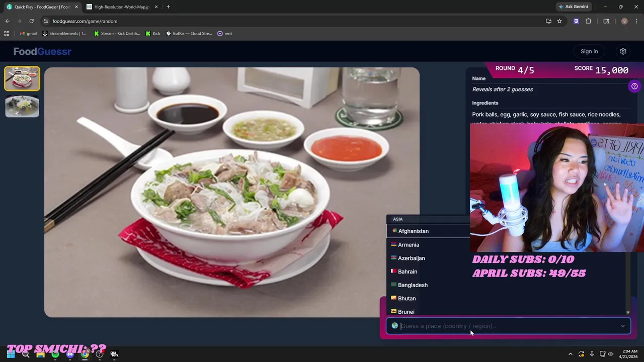Click the country list scrollbar down arrow
The width and height of the screenshot is (644, 362).
coord(627,313)
